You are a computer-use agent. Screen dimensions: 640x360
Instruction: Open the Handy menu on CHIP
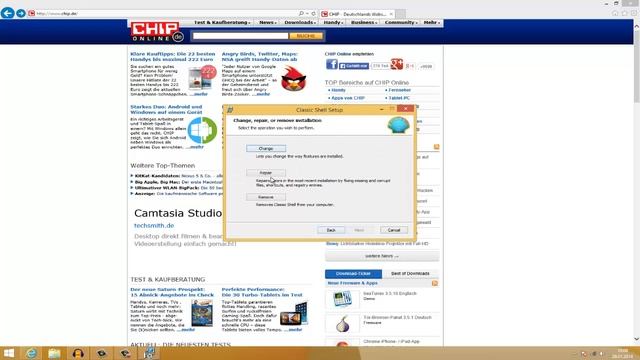point(333,22)
